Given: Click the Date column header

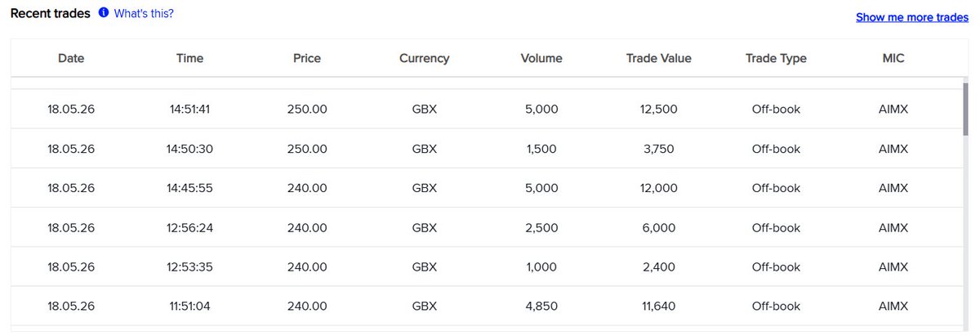Looking at the screenshot, I should click(71, 58).
